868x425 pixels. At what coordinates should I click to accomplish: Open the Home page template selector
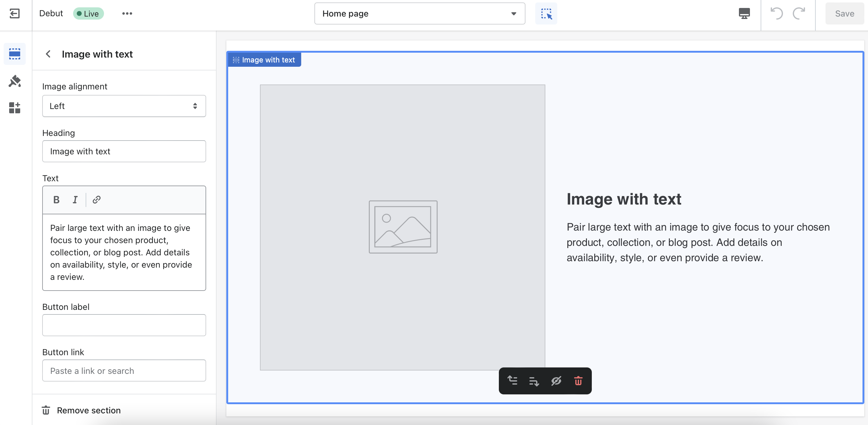tap(420, 13)
